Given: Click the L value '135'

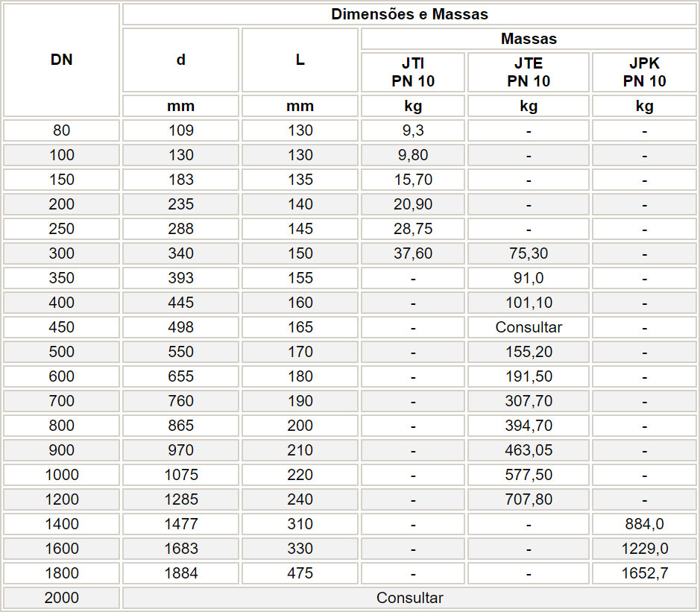Looking at the screenshot, I should point(300,180).
